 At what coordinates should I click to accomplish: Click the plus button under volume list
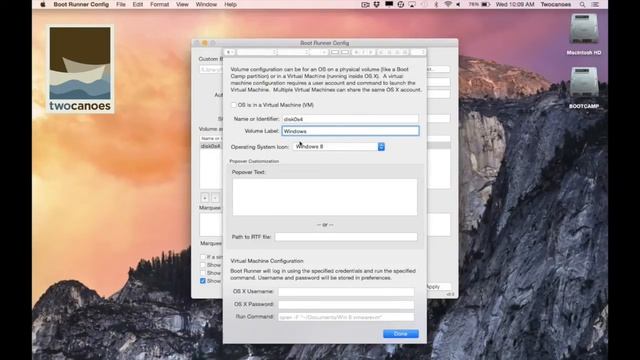205,198
